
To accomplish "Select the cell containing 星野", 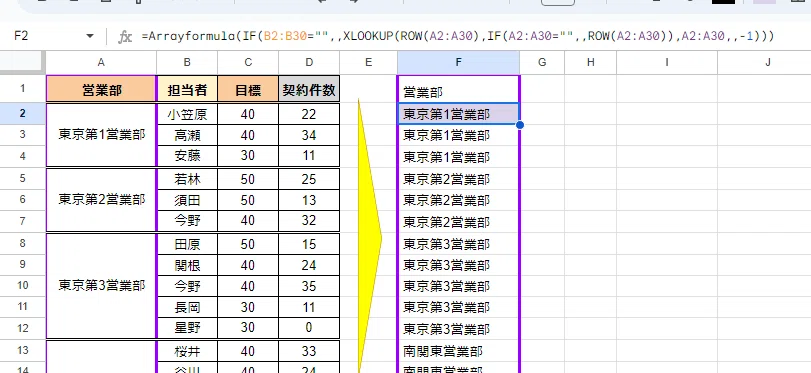I will pyautogui.click(x=187, y=328).
